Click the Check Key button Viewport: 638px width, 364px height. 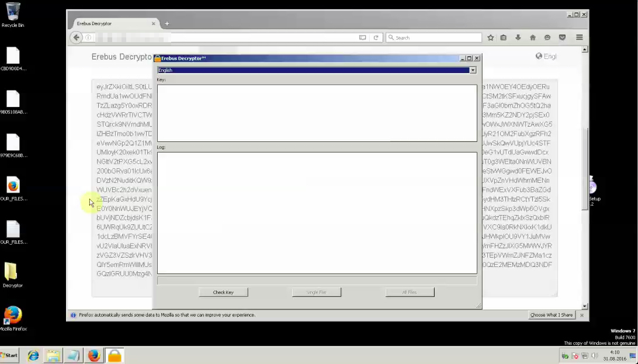click(x=223, y=292)
